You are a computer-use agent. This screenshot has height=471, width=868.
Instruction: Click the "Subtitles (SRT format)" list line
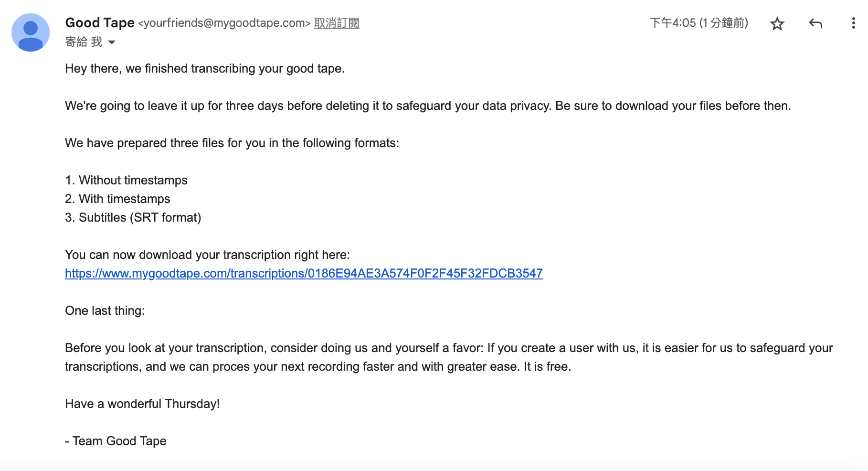click(133, 217)
